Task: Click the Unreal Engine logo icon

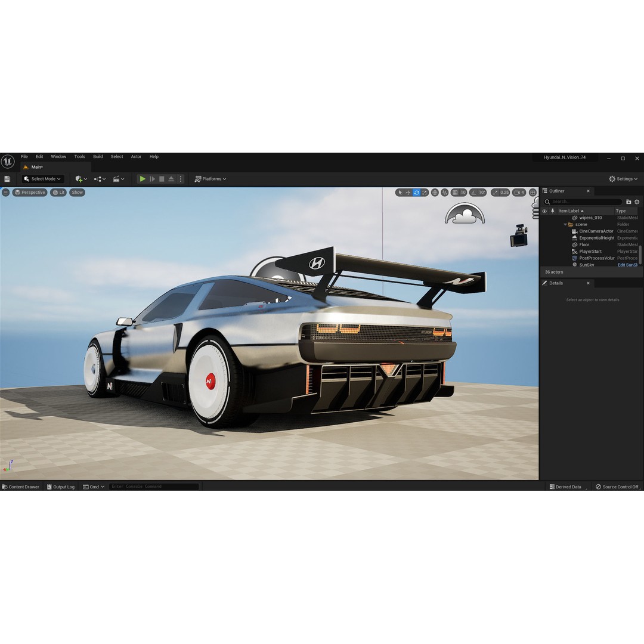Action: [x=7, y=162]
